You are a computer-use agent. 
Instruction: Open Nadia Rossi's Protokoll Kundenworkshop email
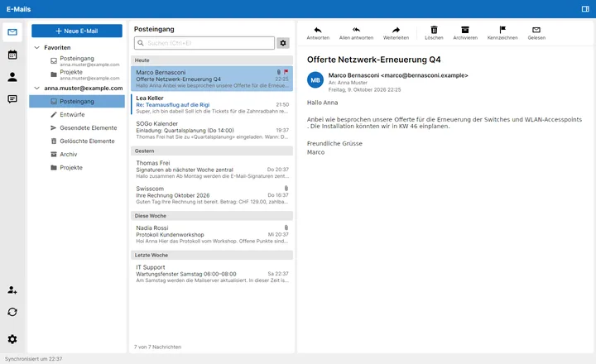(x=212, y=234)
